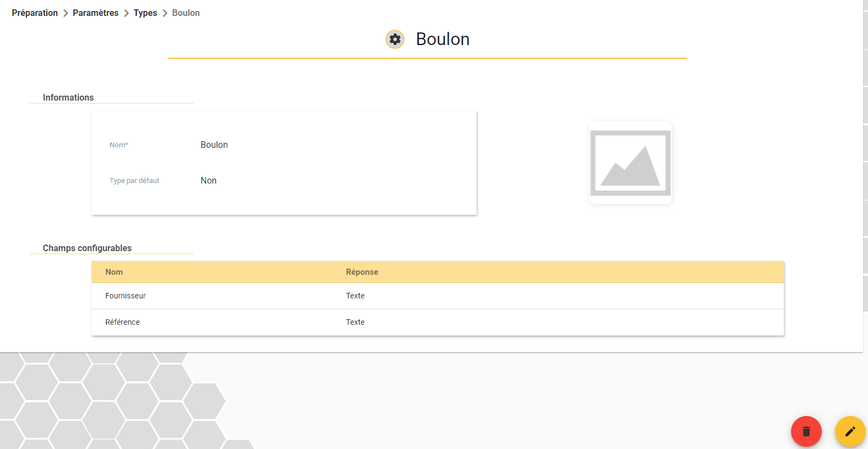This screenshot has height=449, width=868.
Task: Click the Nom column header
Action: tap(114, 272)
